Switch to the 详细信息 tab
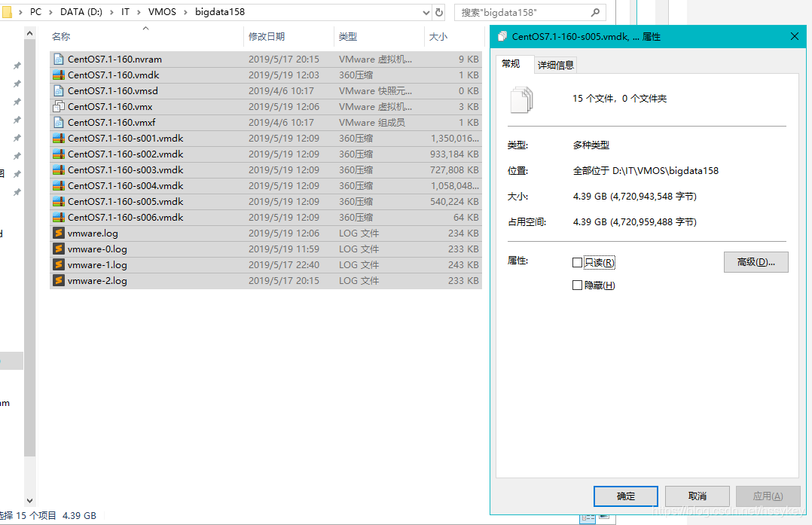812x525 pixels. tap(556, 66)
